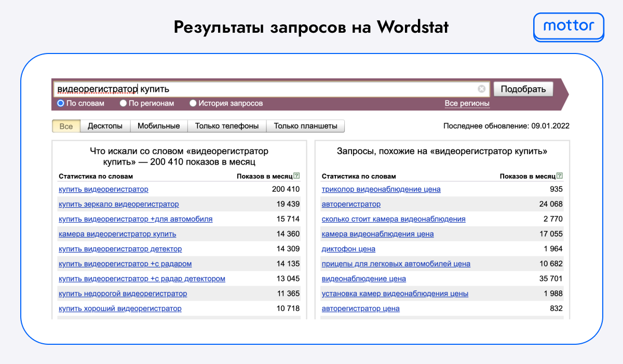Open 'купить хороший видеорегистратор' link

[120, 308]
